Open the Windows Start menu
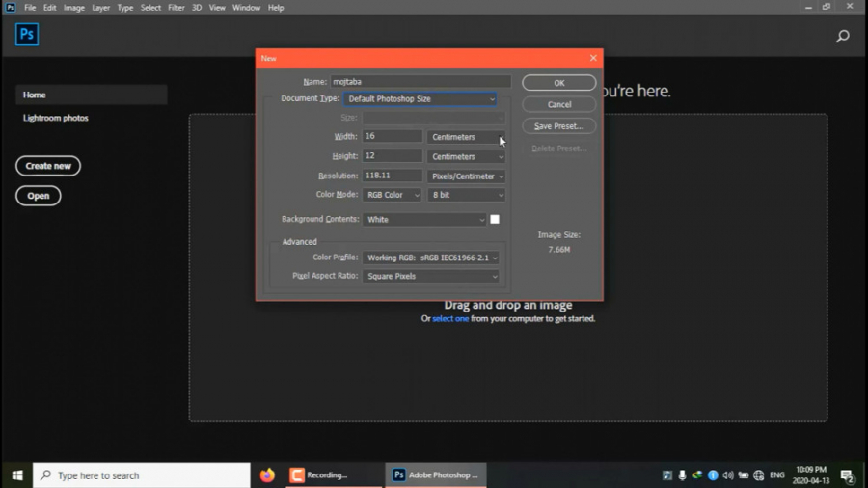 pos(17,475)
